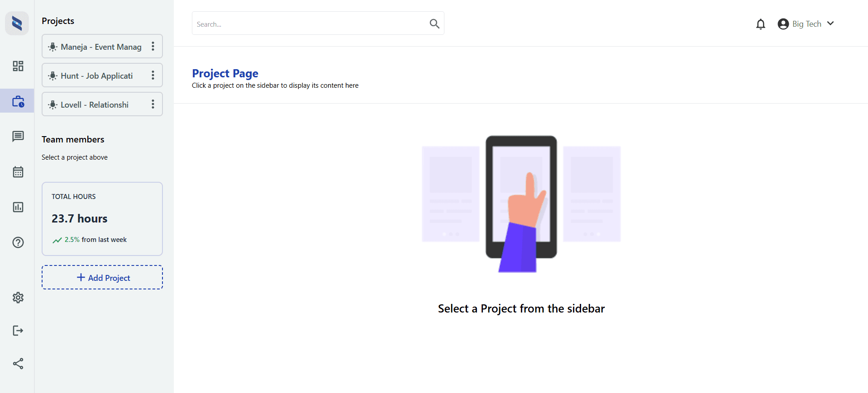Screen dimensions: 868x393
Task: Open the settings gear icon
Action: 18,298
